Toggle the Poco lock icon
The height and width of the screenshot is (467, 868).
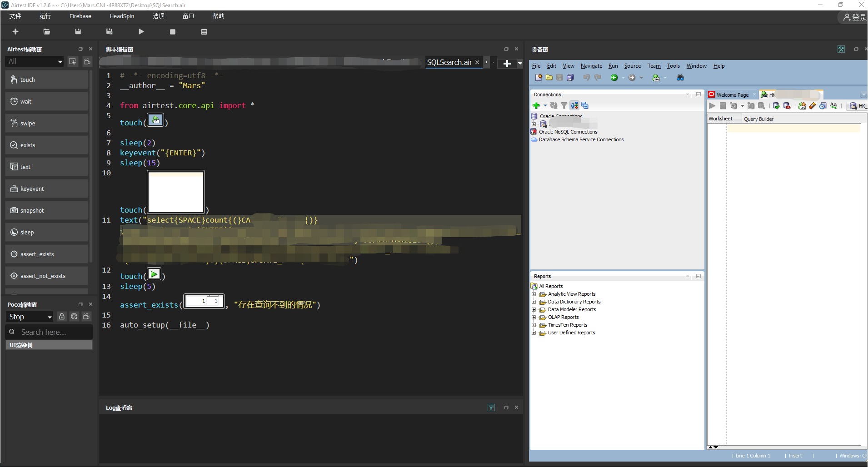(62, 316)
